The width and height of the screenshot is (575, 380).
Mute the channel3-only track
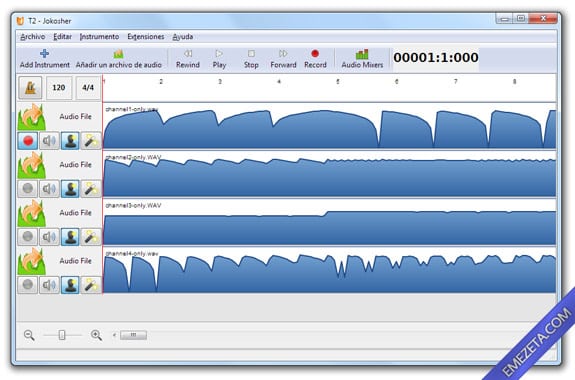pos(49,237)
